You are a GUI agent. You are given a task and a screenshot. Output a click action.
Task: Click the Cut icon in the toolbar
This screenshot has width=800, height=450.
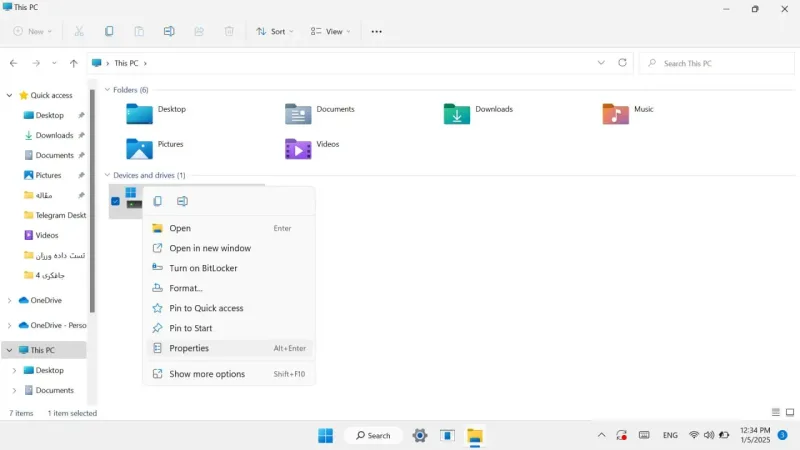[x=79, y=31]
